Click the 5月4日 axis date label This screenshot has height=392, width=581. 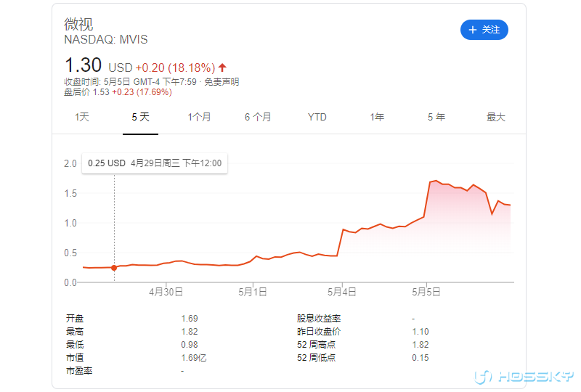(x=341, y=292)
